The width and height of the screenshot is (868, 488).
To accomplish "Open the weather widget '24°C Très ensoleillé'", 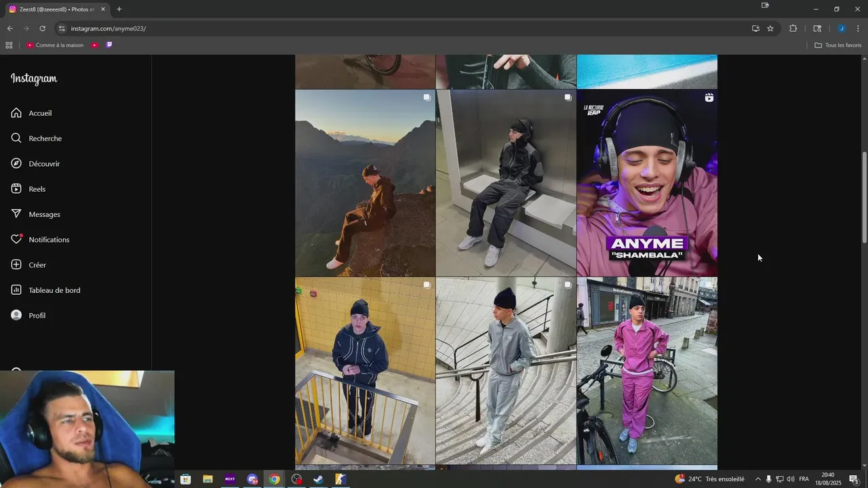I will point(709,479).
